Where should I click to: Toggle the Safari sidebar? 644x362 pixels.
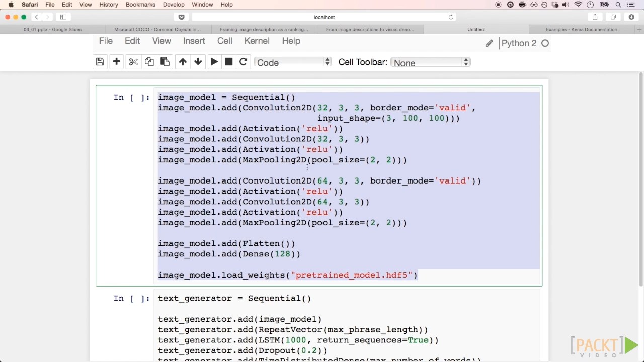[63, 17]
